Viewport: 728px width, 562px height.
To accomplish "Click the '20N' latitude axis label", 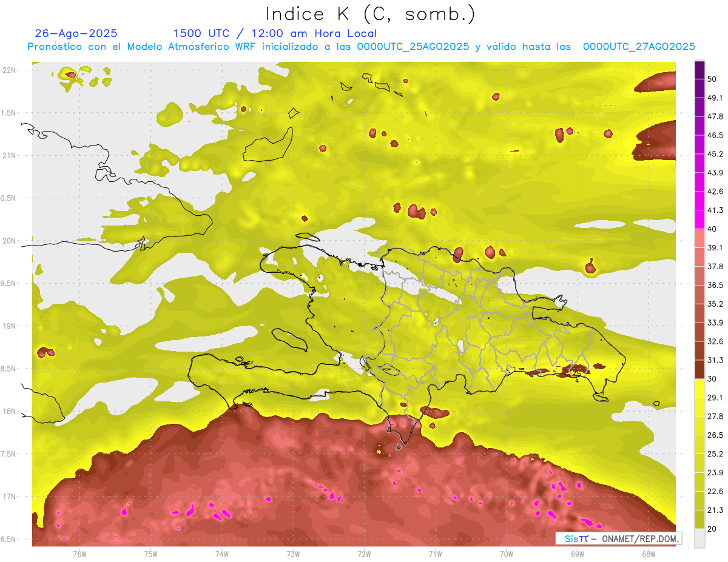I will click(x=10, y=241).
